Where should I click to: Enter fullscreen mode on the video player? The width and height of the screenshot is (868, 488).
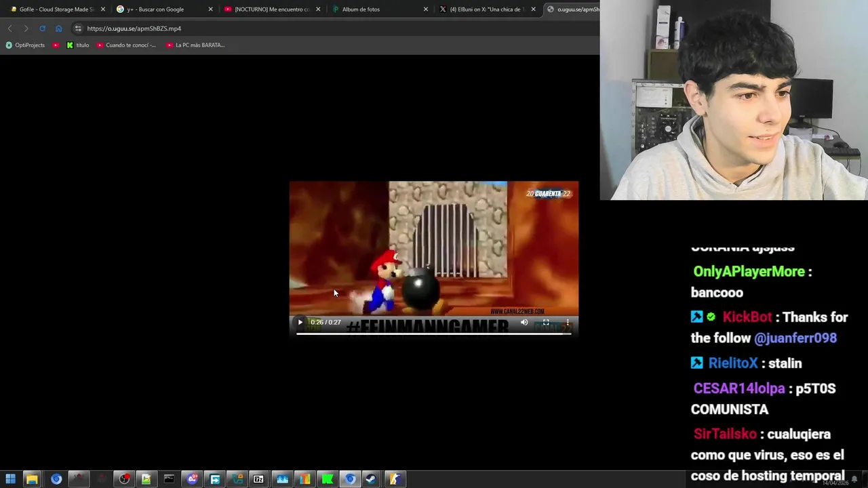(x=546, y=323)
